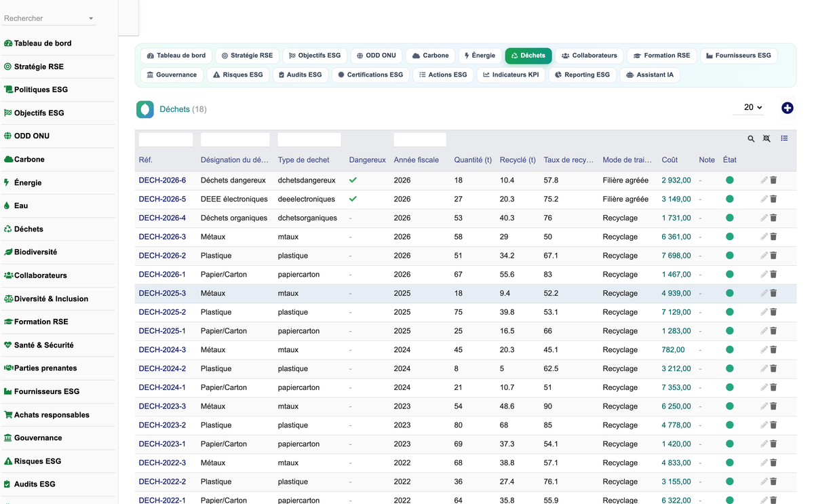Viewport: 814px width, 504px height.
Task: Open the Rechercher dropdown in sidebar
Action: pyautogui.click(x=49, y=18)
